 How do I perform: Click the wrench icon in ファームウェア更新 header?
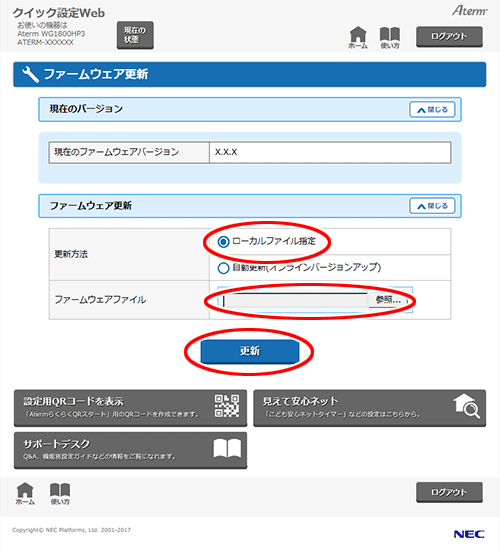[30, 74]
